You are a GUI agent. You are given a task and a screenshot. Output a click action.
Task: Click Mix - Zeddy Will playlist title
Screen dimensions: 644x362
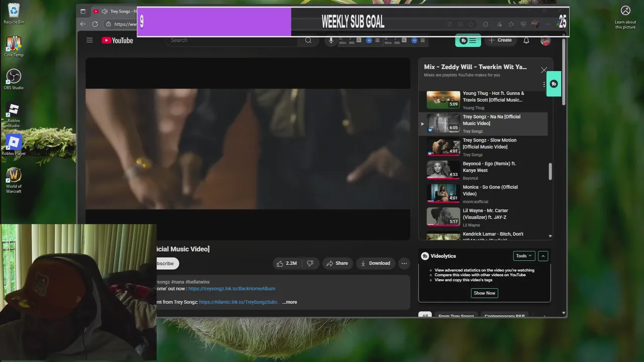(x=475, y=67)
